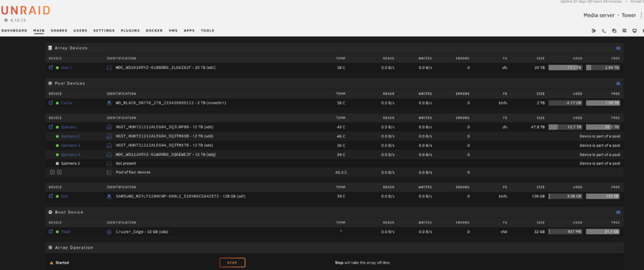Click the 937 MB used bar for Flash
The image size is (644, 270).
565,231
